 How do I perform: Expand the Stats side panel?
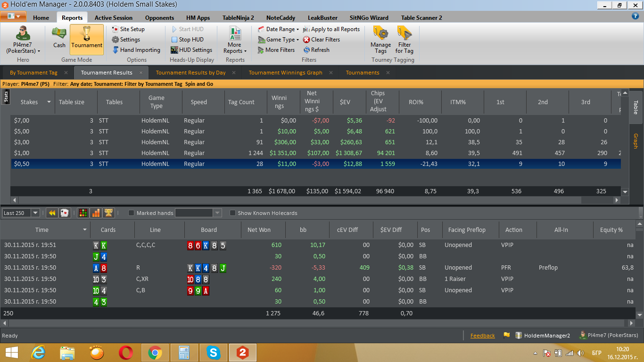[6, 97]
